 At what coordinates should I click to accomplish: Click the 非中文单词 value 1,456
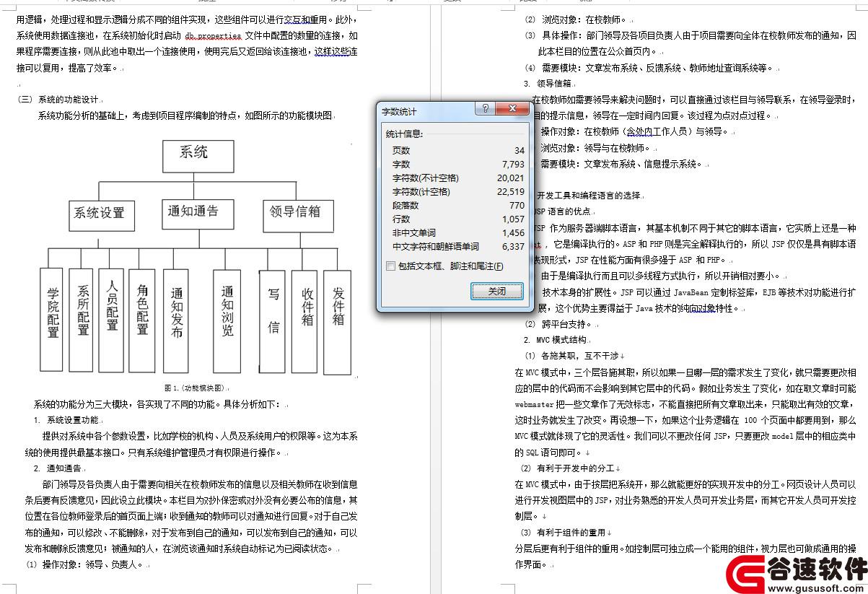tap(513, 232)
